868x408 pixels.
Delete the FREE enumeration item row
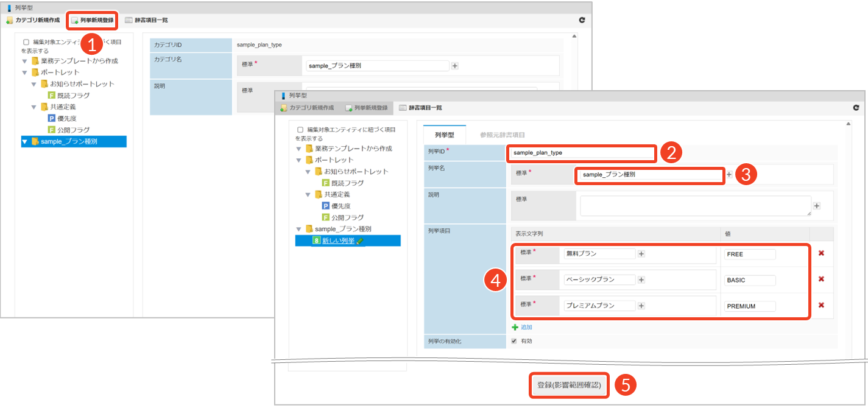(821, 253)
